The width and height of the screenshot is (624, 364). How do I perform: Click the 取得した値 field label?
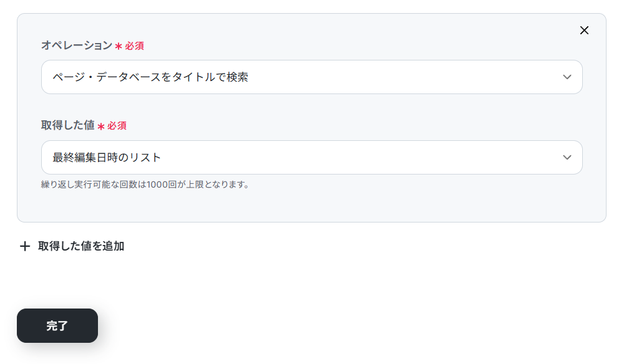(67, 125)
